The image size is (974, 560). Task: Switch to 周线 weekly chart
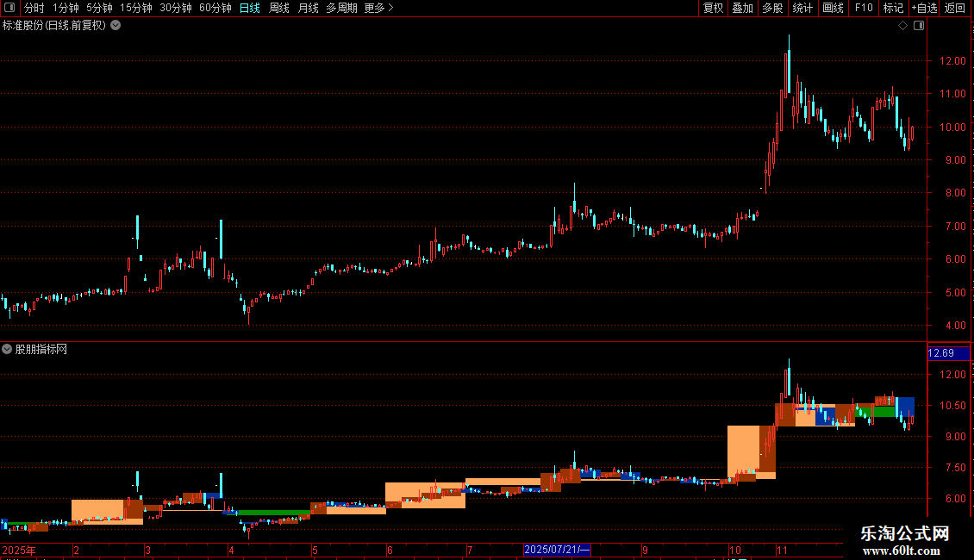tap(279, 8)
